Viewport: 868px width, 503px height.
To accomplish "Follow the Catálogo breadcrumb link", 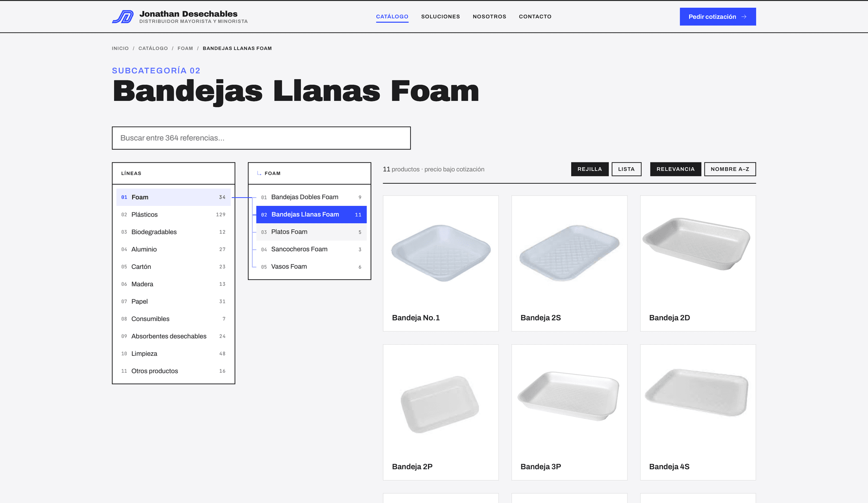I will pos(153,48).
